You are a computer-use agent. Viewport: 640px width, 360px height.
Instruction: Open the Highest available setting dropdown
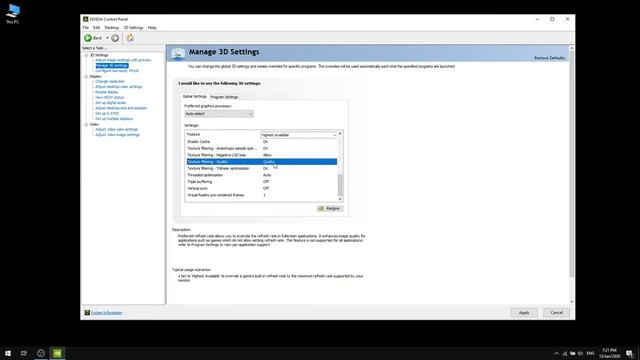299,135
